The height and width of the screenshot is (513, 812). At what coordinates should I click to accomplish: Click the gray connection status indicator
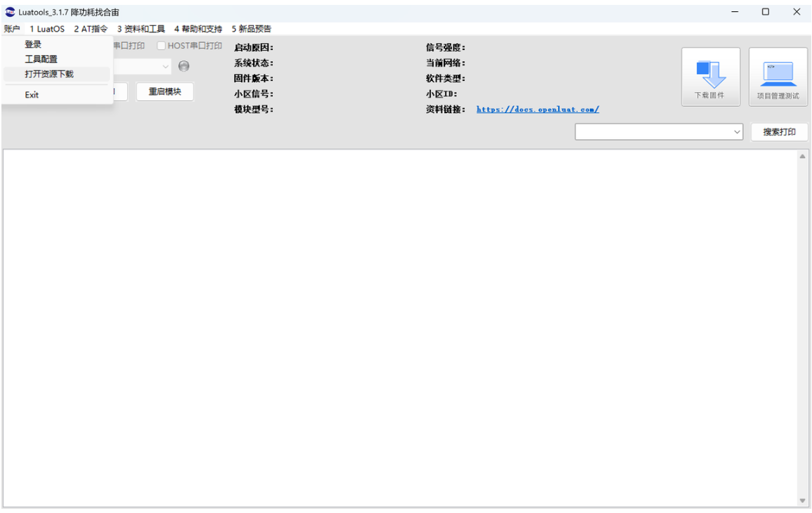click(183, 65)
